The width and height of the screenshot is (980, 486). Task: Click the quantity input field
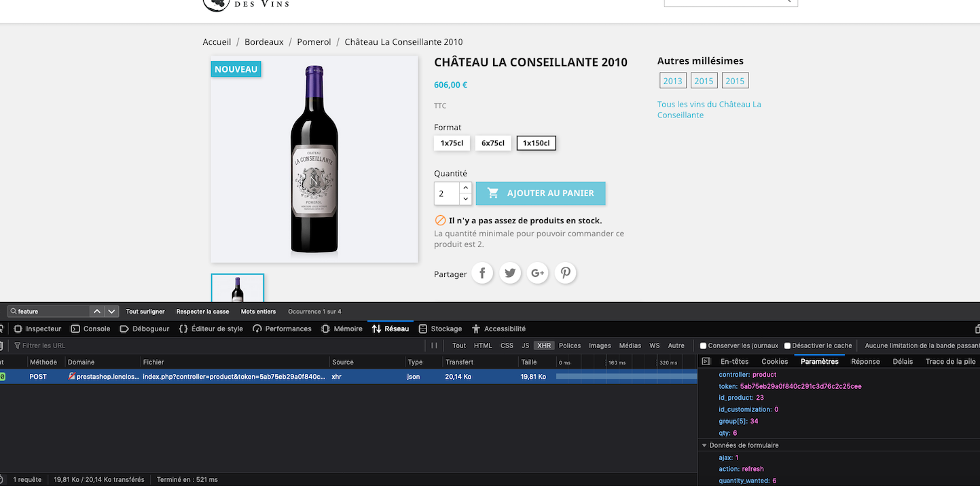447,193
